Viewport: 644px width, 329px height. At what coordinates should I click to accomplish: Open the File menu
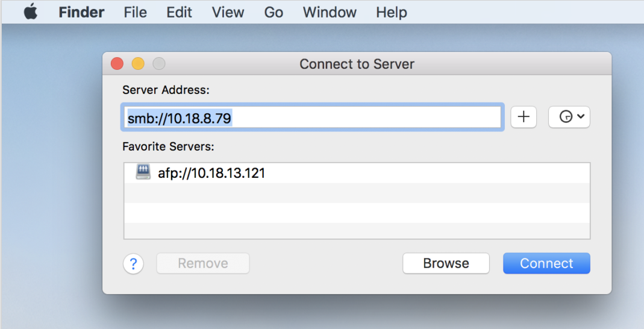[x=135, y=12]
